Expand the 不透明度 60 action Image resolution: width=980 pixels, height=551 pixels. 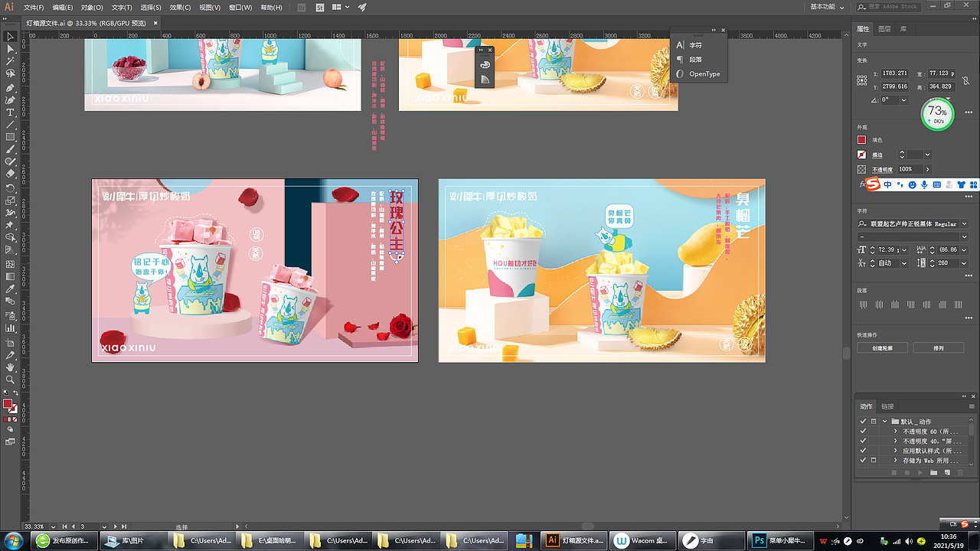tap(896, 432)
